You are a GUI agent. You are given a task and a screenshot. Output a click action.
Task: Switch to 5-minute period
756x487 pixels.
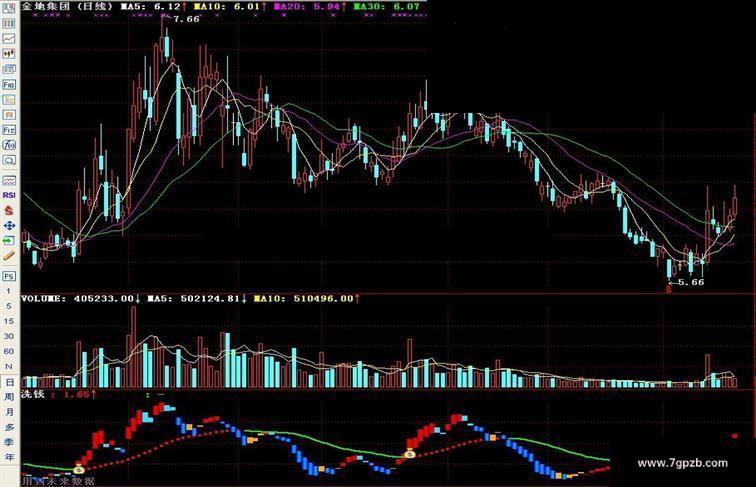pyautogui.click(x=8, y=306)
